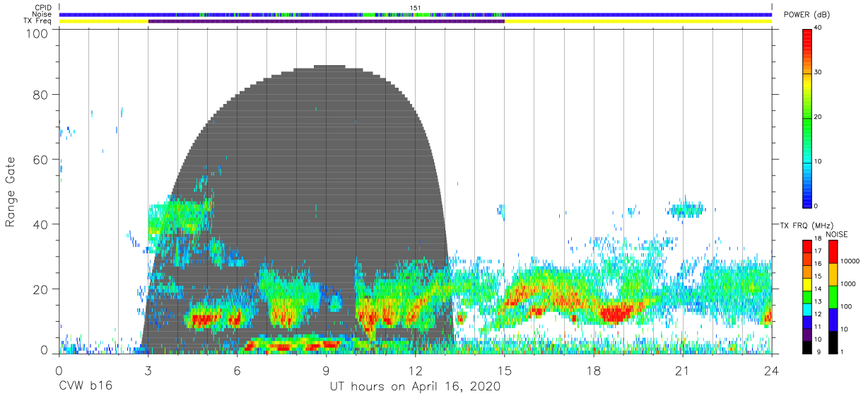
Task: Click the green swatch in NOISE legend
Action: tap(833, 296)
